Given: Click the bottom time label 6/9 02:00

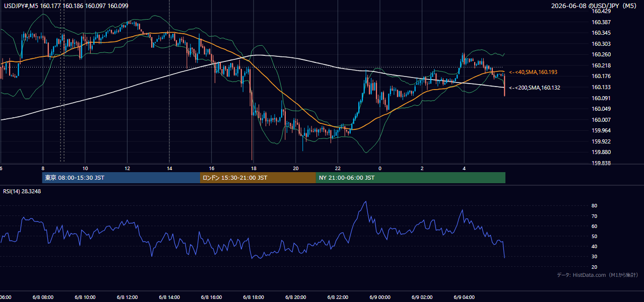Looking at the screenshot, I should pyautogui.click(x=422, y=297).
